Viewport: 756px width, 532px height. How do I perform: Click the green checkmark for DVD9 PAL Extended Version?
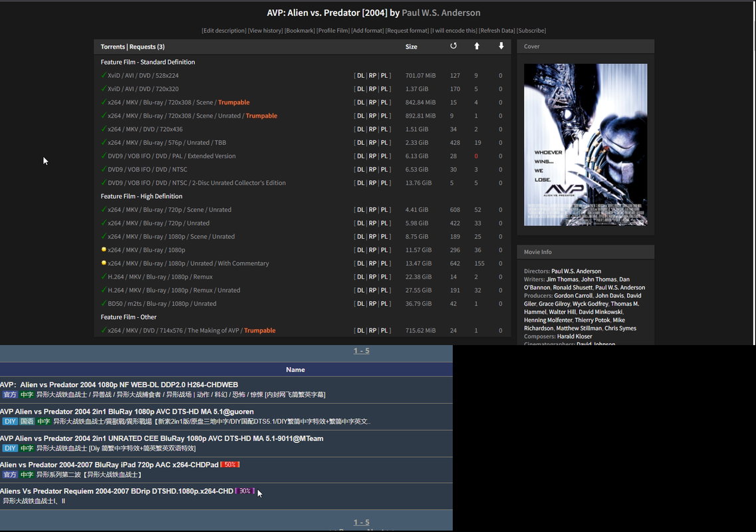coord(104,156)
